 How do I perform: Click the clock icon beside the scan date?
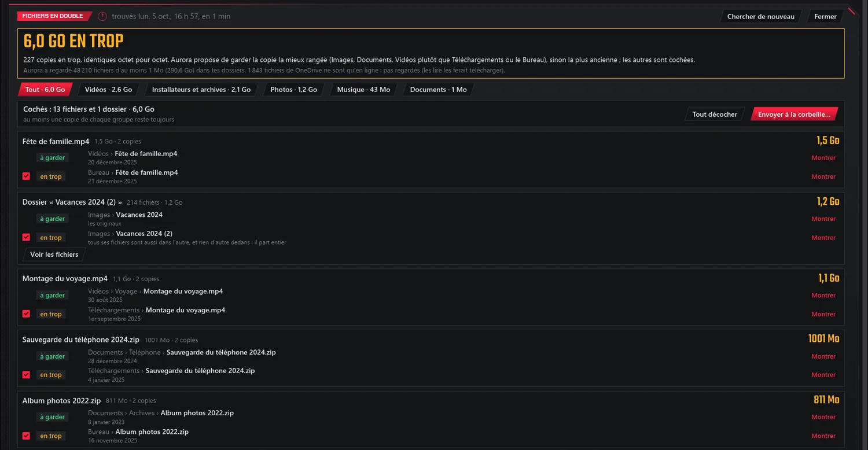click(x=102, y=16)
